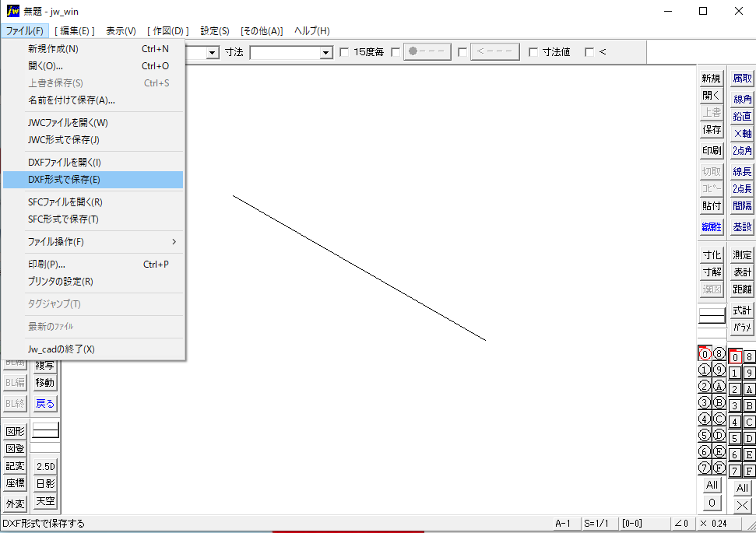756x533 pixels.
Task: Click the 貼付 paste button
Action: pos(711,205)
